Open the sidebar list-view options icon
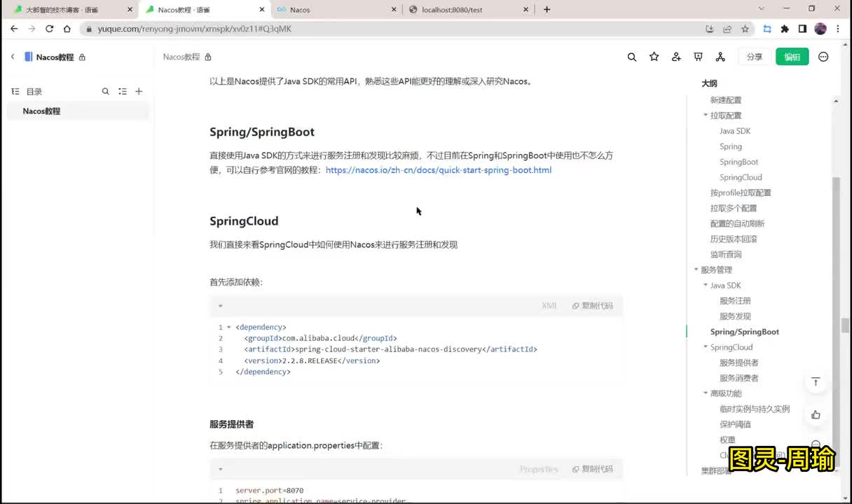The width and height of the screenshot is (852, 504). point(123,91)
